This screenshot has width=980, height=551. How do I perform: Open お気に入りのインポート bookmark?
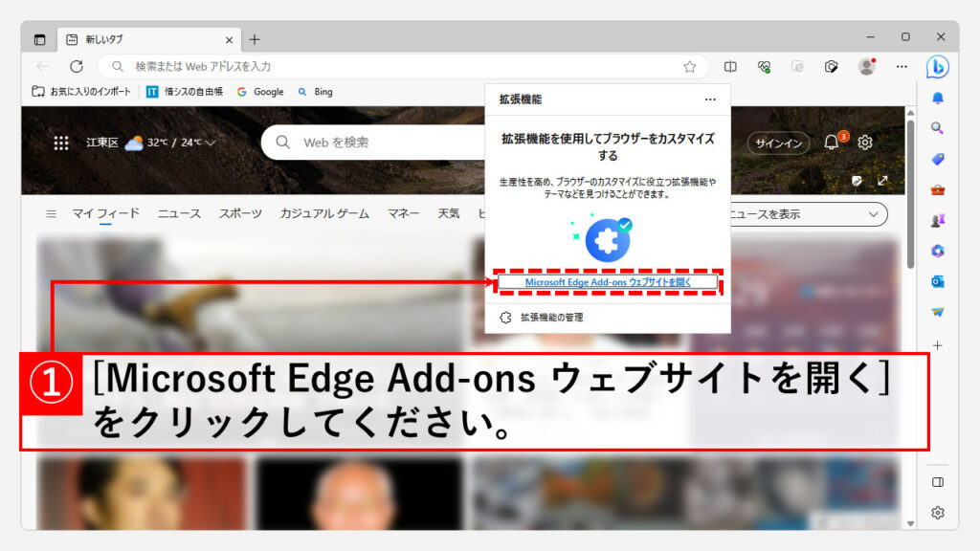coord(81,92)
